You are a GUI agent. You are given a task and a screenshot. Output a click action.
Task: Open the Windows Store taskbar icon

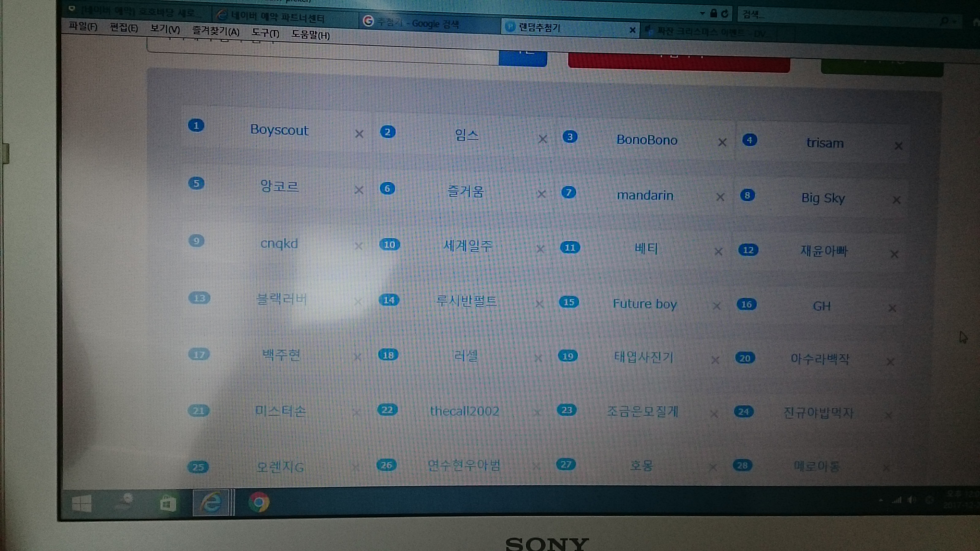tap(168, 504)
